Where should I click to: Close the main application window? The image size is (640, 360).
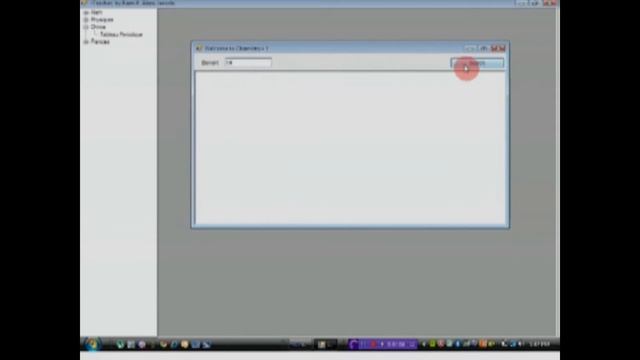(551, 3)
